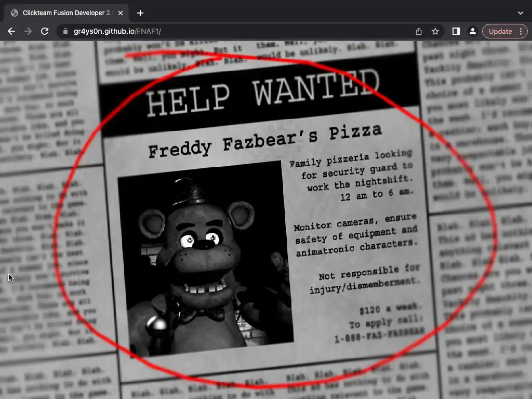The height and width of the screenshot is (399, 532).
Task: Expand the tab search dropdown arrow
Action: point(521,13)
